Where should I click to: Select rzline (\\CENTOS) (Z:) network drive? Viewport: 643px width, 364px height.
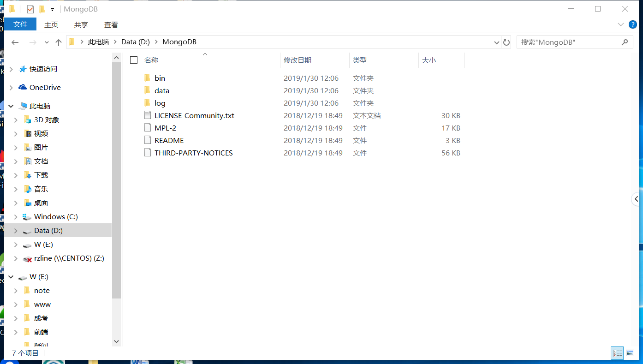coord(69,258)
